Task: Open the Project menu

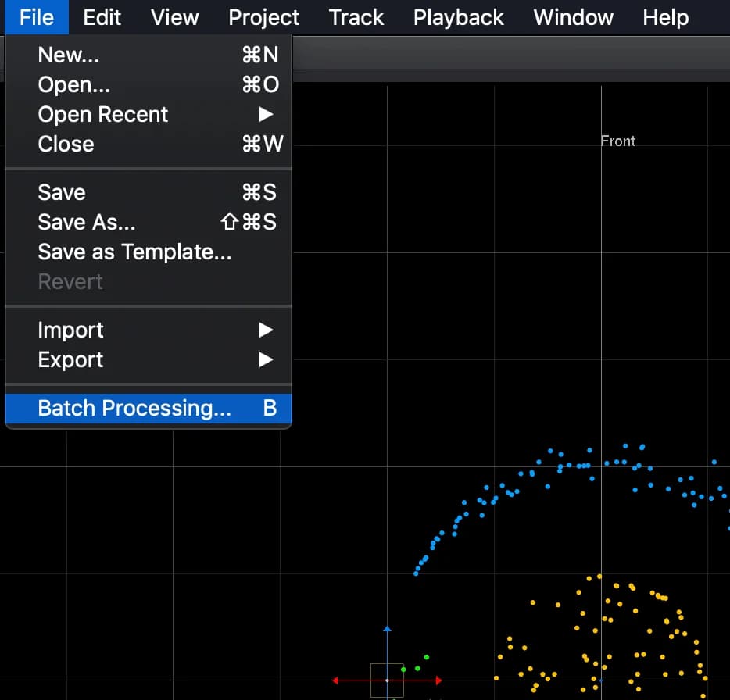Action: (263, 17)
